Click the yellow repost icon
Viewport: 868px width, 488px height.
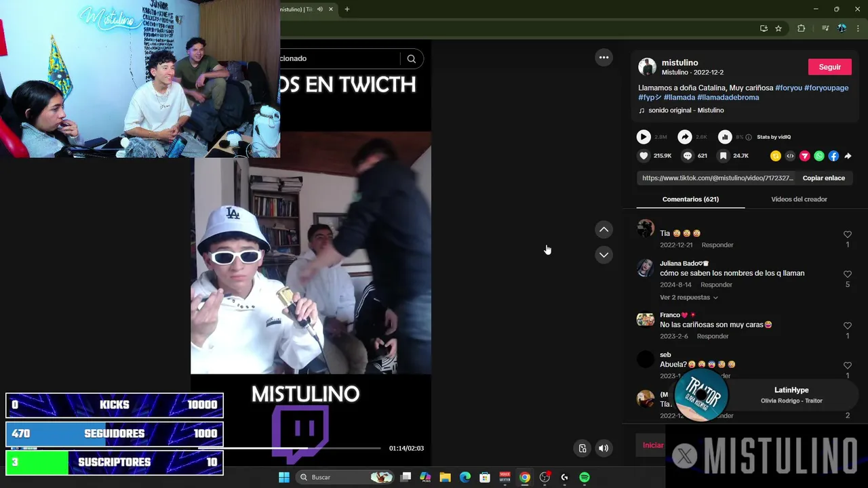tap(776, 156)
